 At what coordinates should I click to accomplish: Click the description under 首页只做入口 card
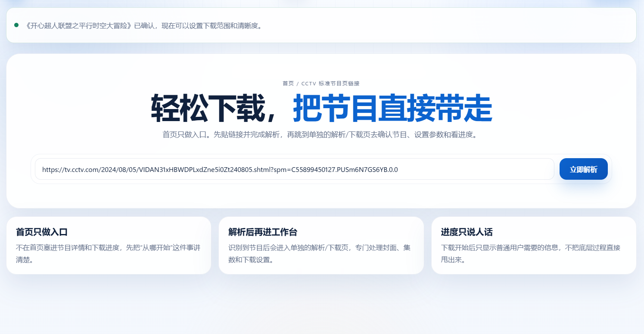[108, 248]
